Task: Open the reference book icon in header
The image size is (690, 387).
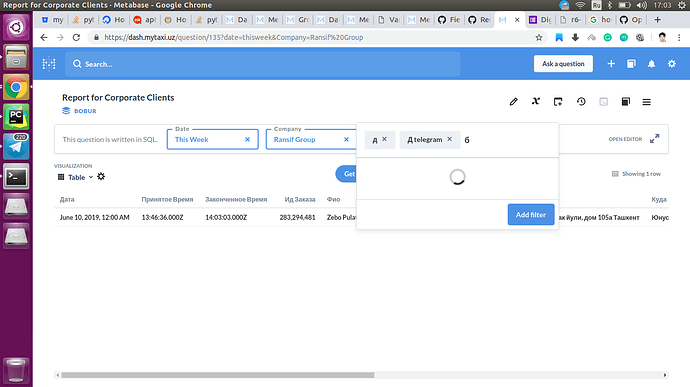Action: tap(631, 64)
